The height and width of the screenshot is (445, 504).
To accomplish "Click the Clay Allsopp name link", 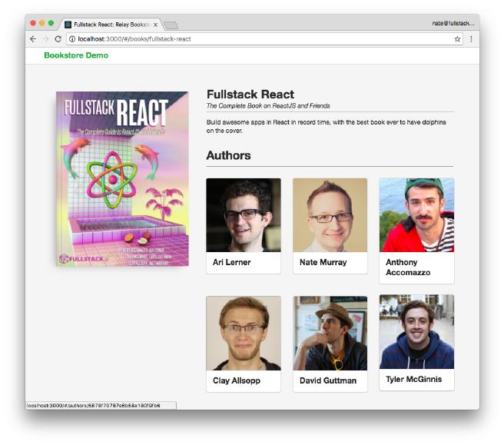I will point(237,380).
